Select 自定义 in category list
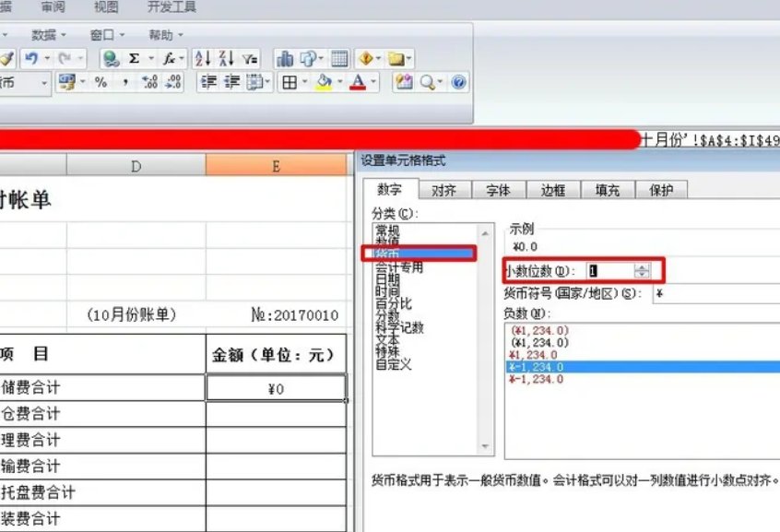The image size is (780, 532). [394, 364]
